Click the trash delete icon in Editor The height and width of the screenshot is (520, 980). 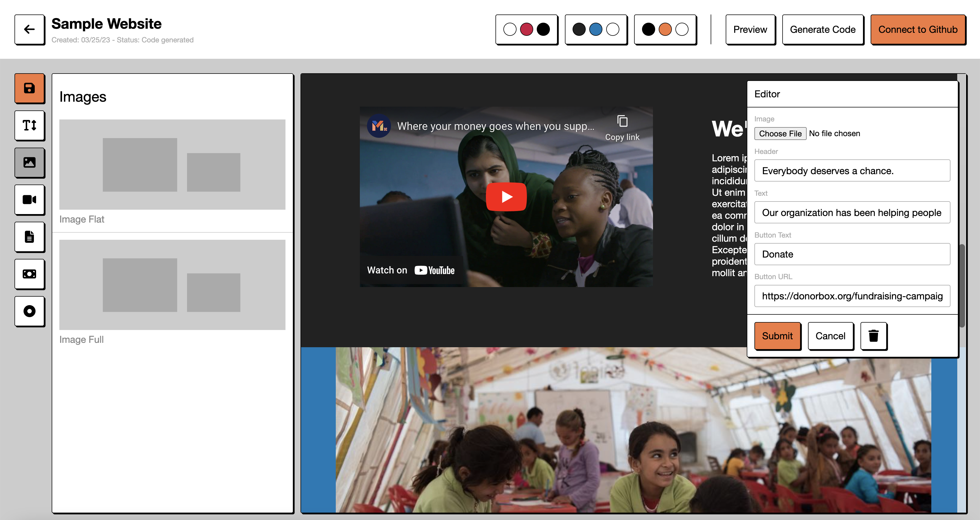point(873,335)
